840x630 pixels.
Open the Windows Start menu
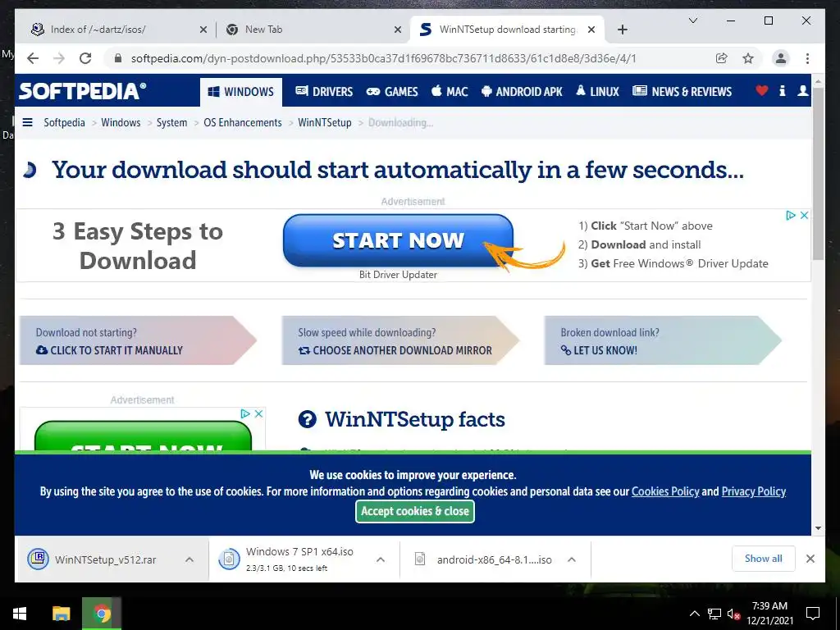point(20,614)
